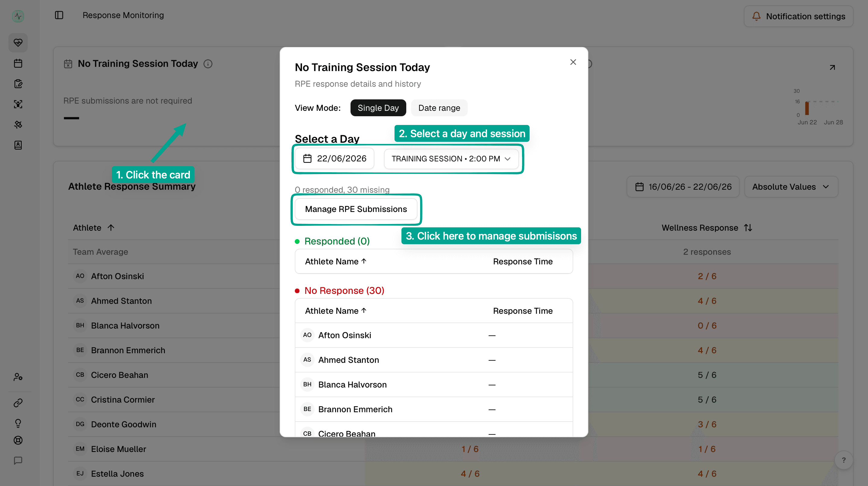Image resolution: width=868 pixels, height=486 pixels.
Task: Toggle the sidebar panel icon
Action: pyautogui.click(x=59, y=15)
